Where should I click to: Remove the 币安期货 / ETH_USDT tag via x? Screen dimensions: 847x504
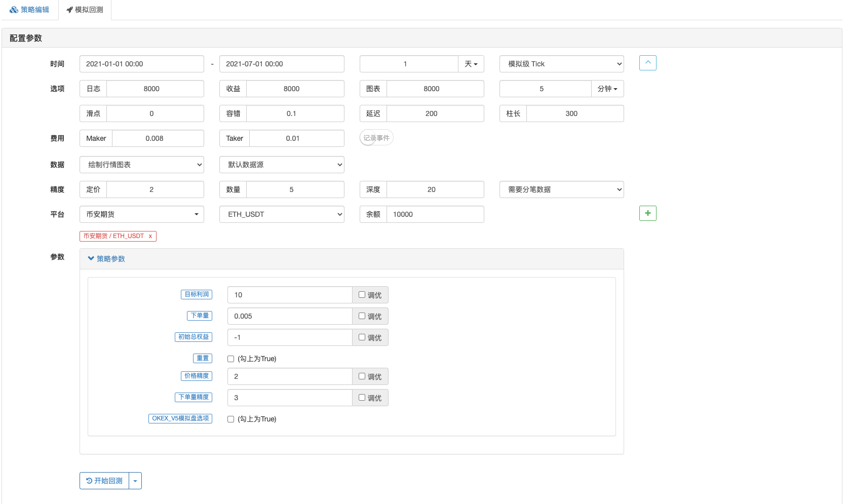coord(150,236)
